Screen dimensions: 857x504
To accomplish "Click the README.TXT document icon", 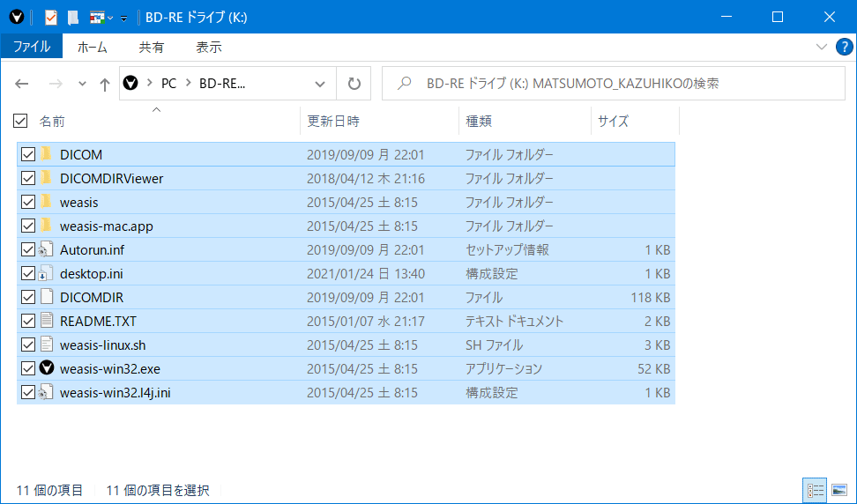I will click(47, 321).
